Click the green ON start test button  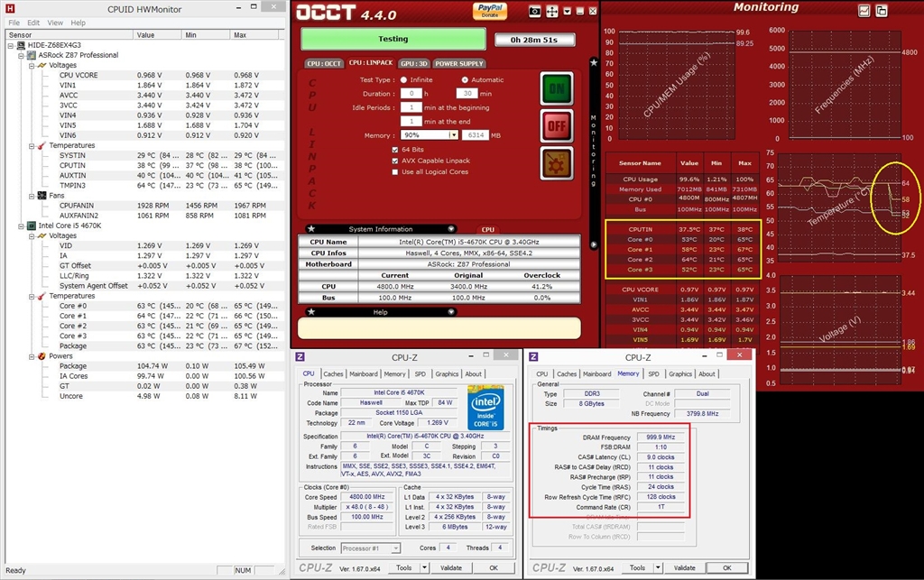pyautogui.click(x=556, y=89)
